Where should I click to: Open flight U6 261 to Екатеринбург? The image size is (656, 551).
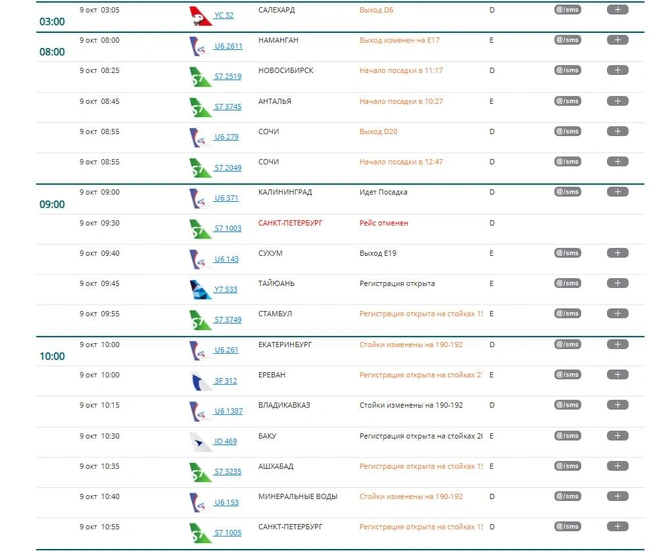pos(226,350)
